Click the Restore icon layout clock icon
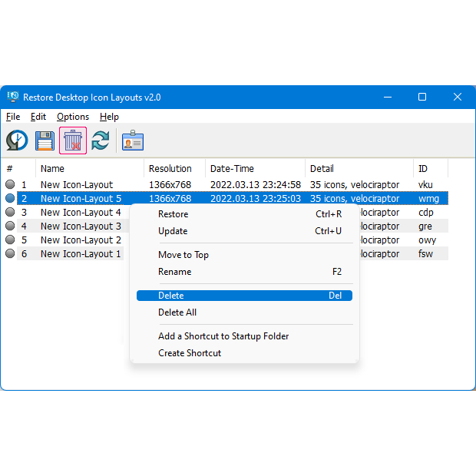The image size is (476, 476). point(18,140)
